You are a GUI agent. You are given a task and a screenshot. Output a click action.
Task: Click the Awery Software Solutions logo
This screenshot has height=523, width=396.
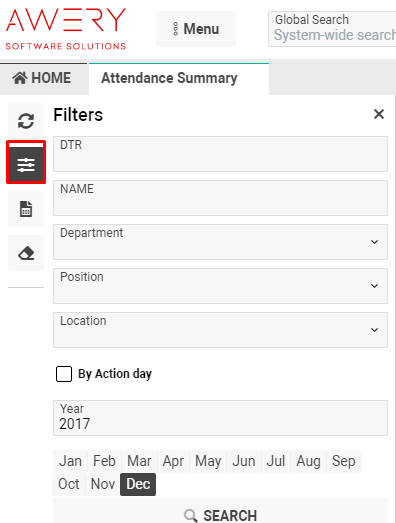66,29
